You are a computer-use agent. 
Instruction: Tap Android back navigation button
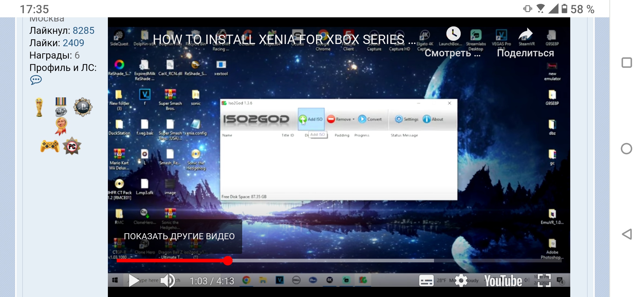click(627, 234)
